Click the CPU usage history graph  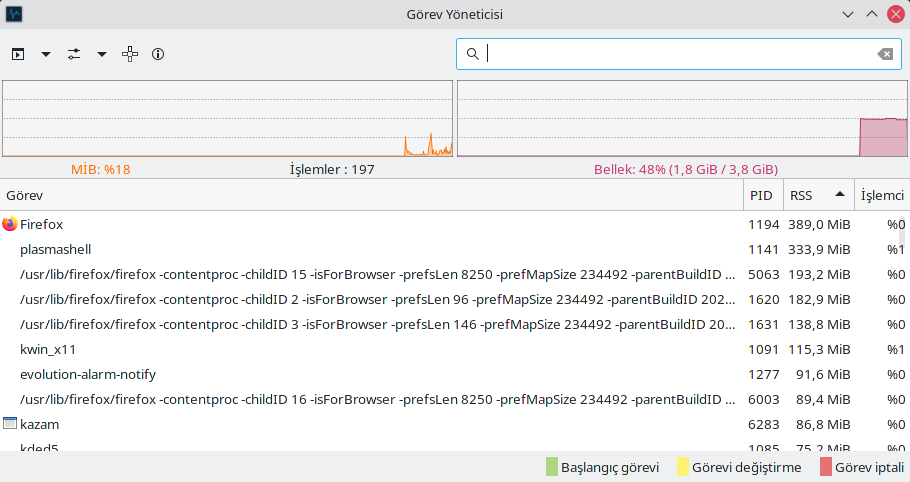(228, 118)
